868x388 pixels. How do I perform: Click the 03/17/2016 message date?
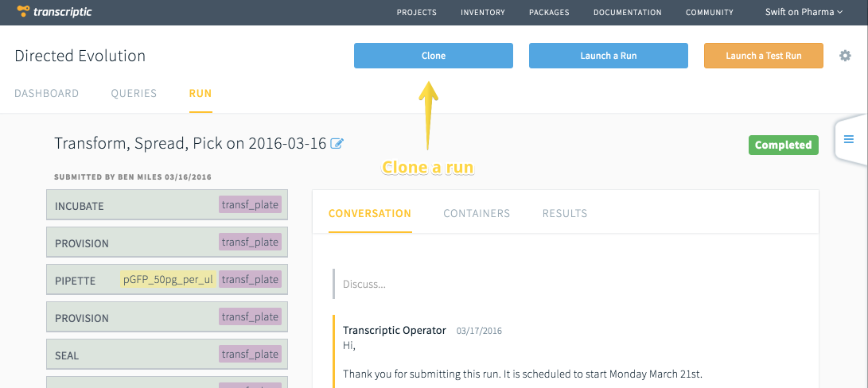pos(479,331)
